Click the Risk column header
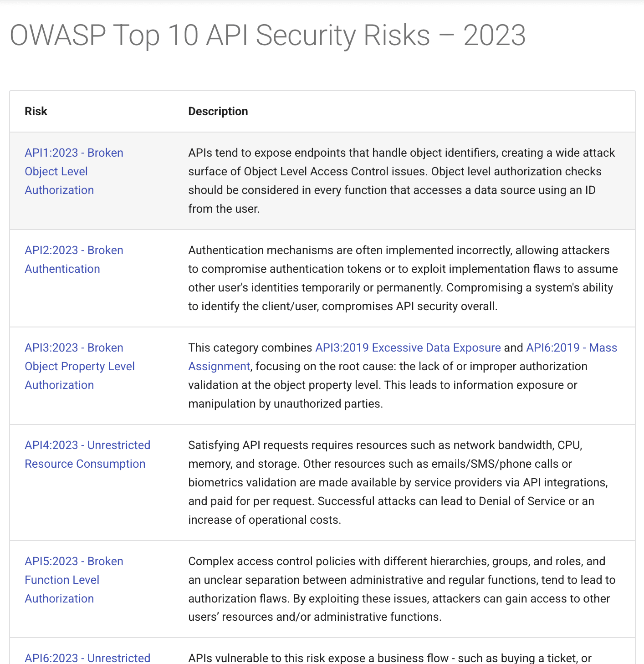Viewport: 644px width, 664px height. (x=36, y=111)
